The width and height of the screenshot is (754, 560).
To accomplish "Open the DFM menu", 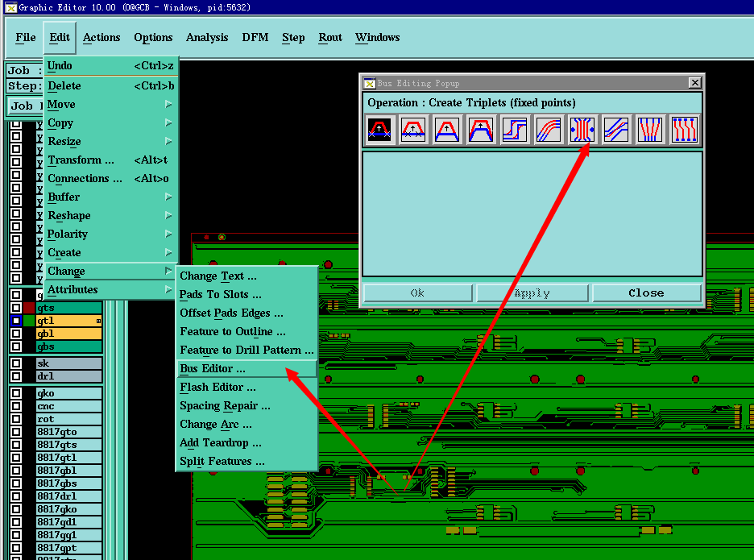I will click(x=255, y=38).
